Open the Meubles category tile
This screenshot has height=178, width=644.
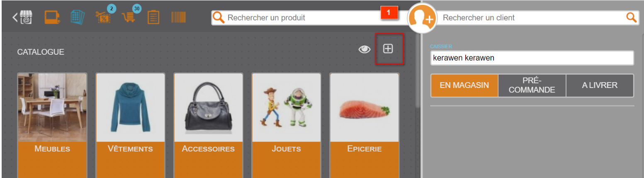[x=52, y=125]
